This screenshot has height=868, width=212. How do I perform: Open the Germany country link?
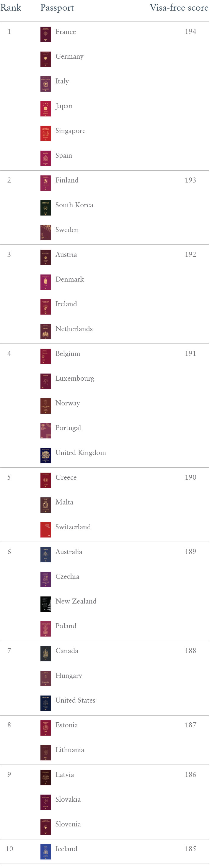[x=70, y=57]
